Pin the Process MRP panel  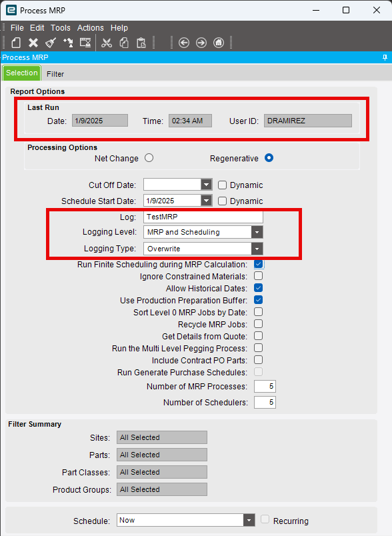[385, 57]
